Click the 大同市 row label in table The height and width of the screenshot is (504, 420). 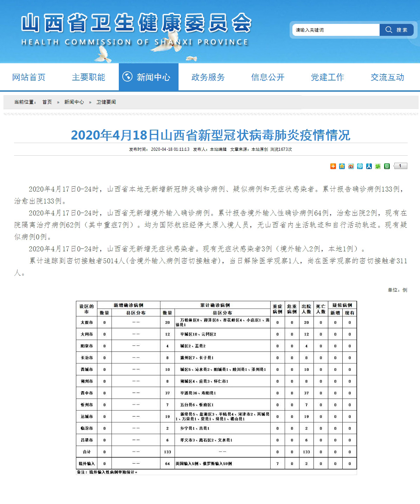tap(87, 334)
